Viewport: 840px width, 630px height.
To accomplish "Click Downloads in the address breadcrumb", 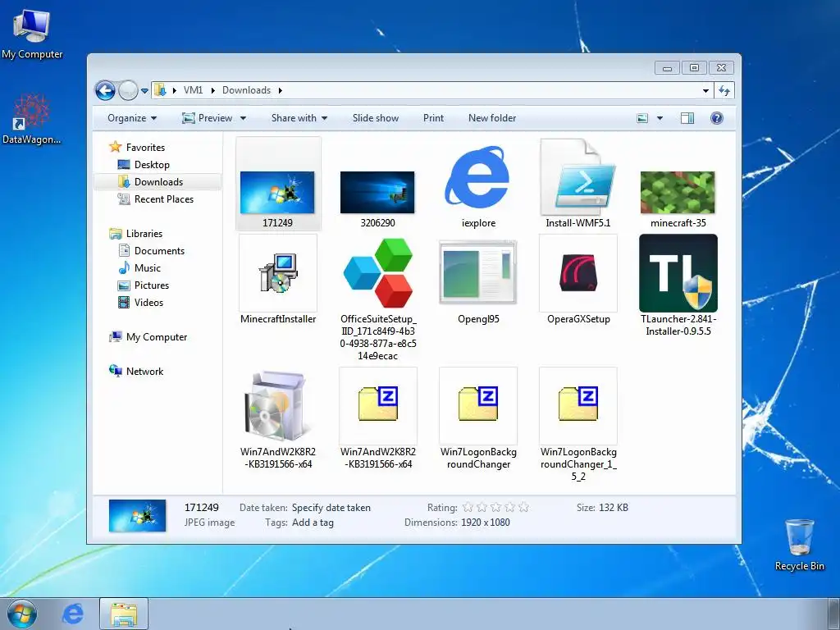I will coord(246,90).
